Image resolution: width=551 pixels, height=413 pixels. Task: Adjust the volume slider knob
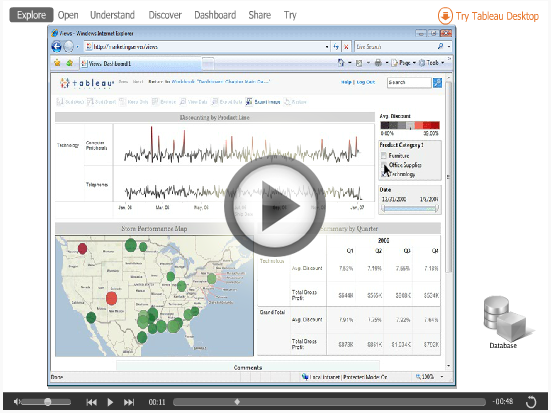47,402
